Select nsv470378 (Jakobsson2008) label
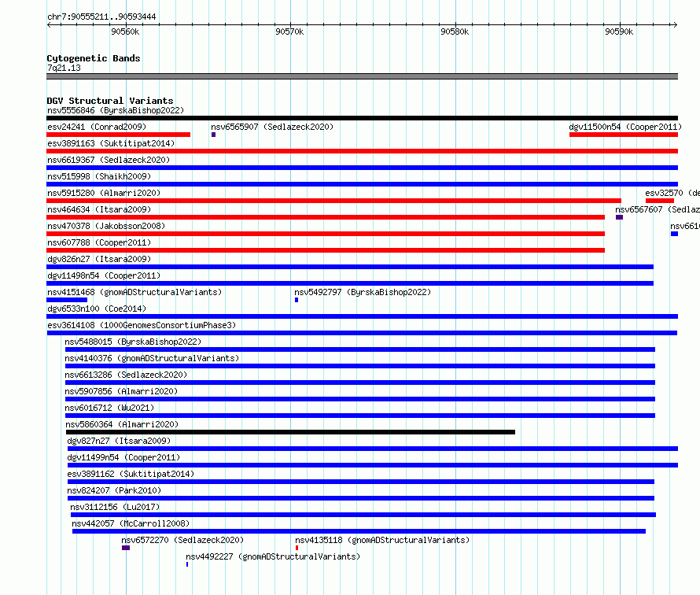700x595 pixels. [x=106, y=226]
